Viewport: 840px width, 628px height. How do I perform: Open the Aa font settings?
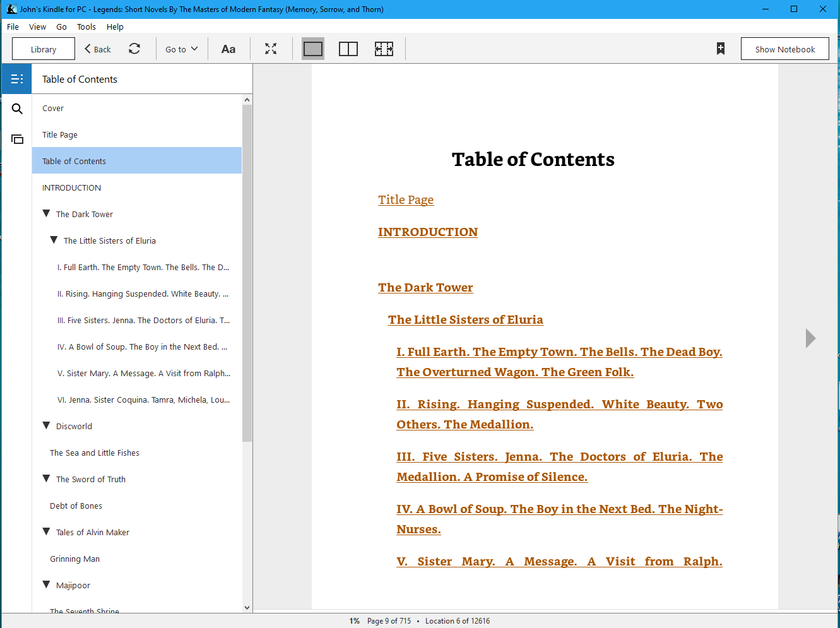pos(228,49)
